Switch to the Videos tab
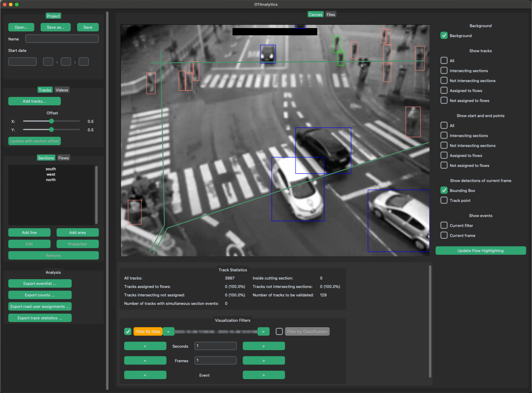The height and width of the screenshot is (393, 532). click(62, 90)
